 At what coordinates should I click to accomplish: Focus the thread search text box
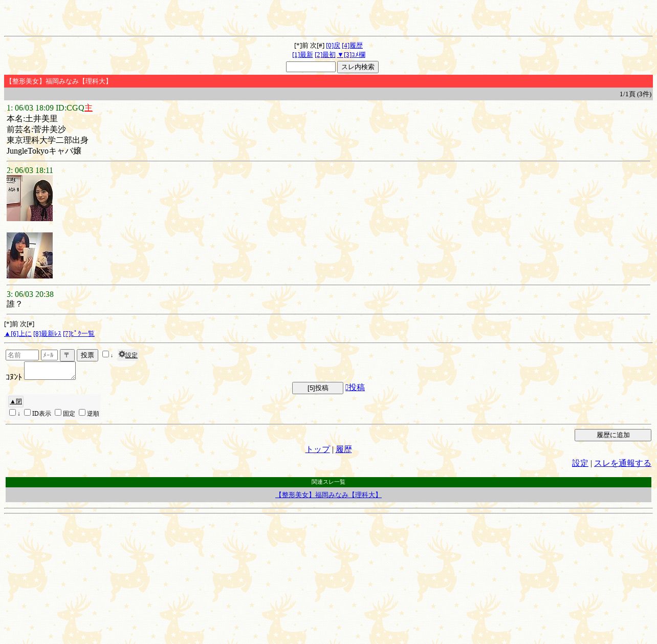coord(311,67)
